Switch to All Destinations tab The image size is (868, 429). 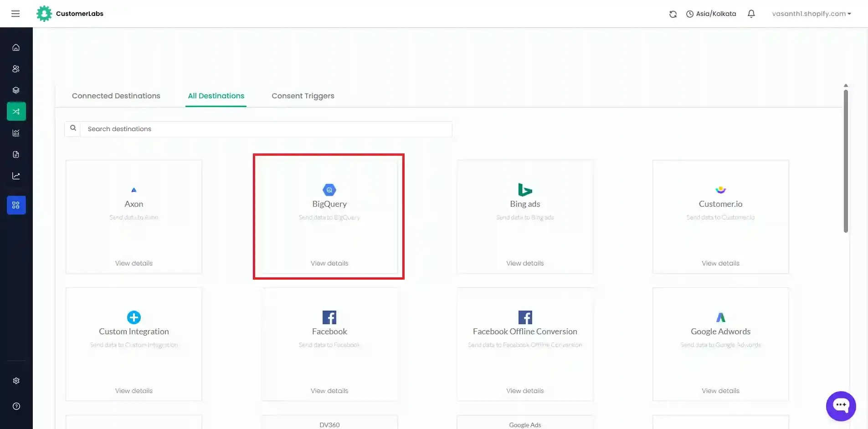(x=216, y=96)
